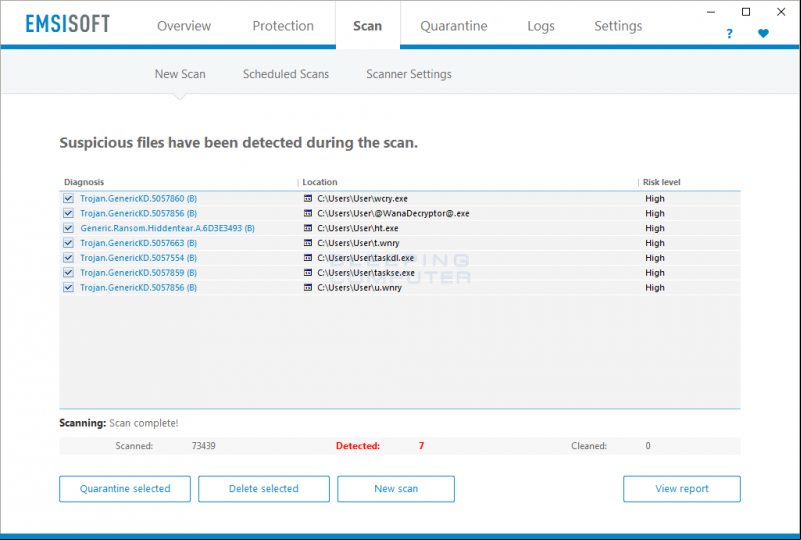Open Trojan.GenericKD.5057860 diagnosis link

(138, 198)
